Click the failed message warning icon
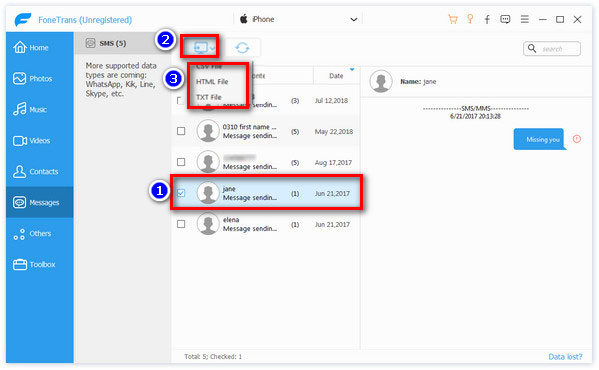This screenshot has width=599, height=370. [577, 139]
